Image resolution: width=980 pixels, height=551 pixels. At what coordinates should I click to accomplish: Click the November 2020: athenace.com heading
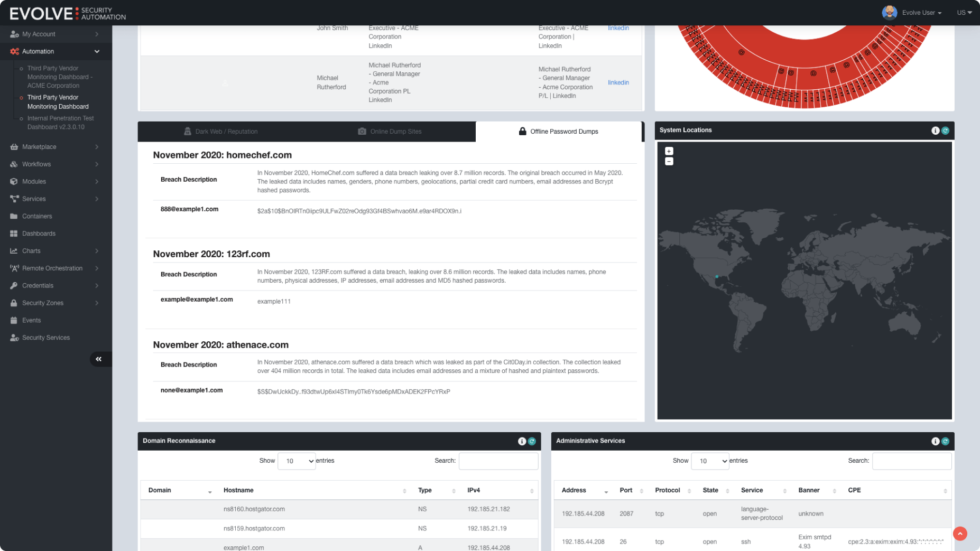tap(221, 345)
